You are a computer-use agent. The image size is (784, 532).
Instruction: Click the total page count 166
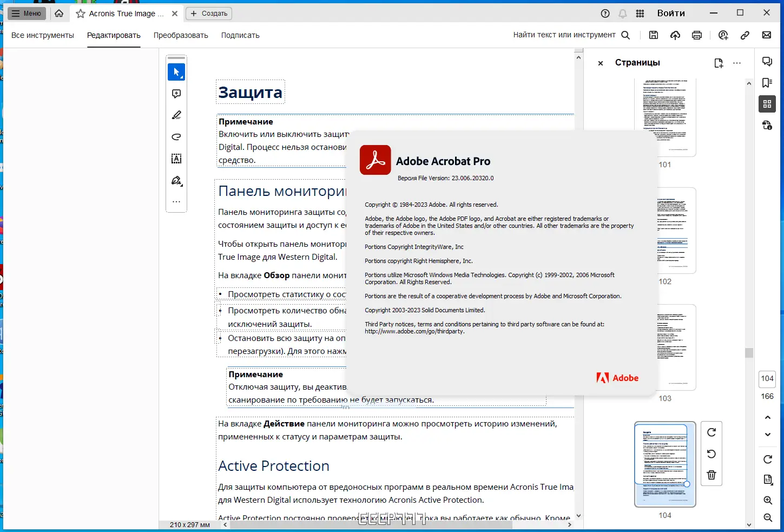tap(767, 396)
